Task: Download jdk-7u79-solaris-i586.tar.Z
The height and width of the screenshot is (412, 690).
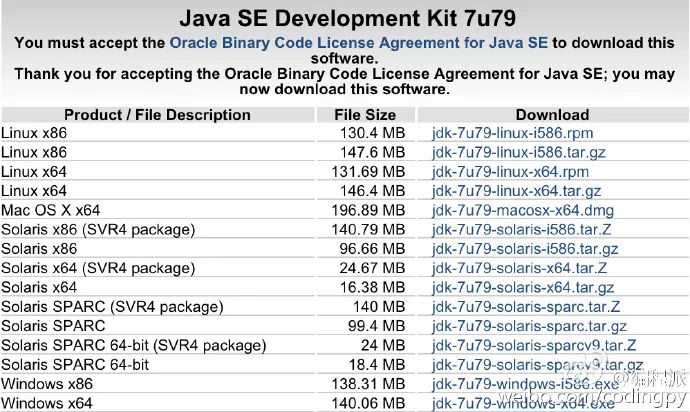Action: pyautogui.click(x=521, y=230)
